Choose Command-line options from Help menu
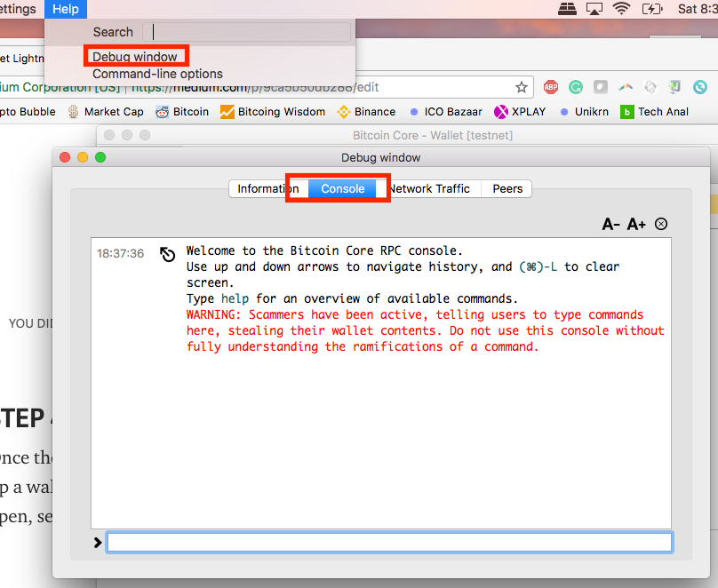 [157, 74]
